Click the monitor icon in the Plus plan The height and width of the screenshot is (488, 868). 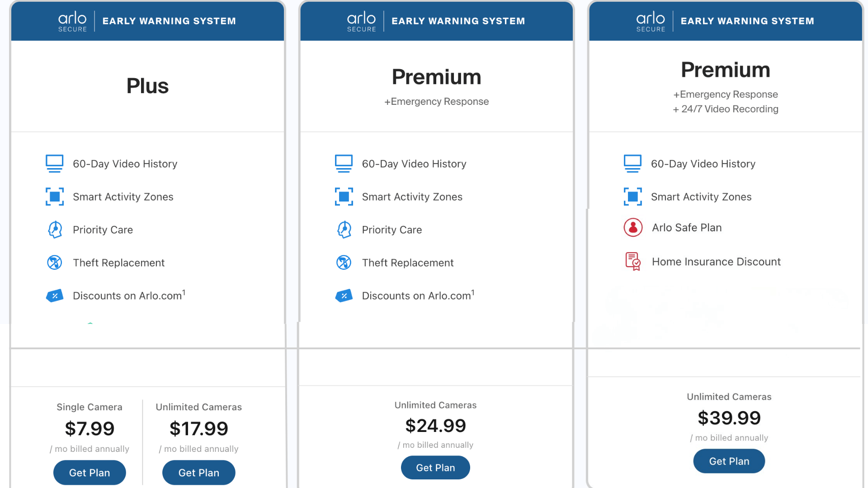point(55,164)
